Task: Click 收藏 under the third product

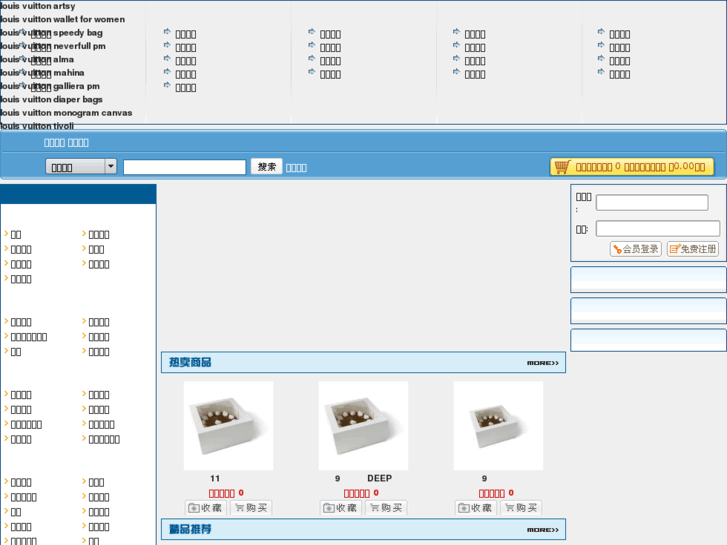Action: (x=475, y=508)
